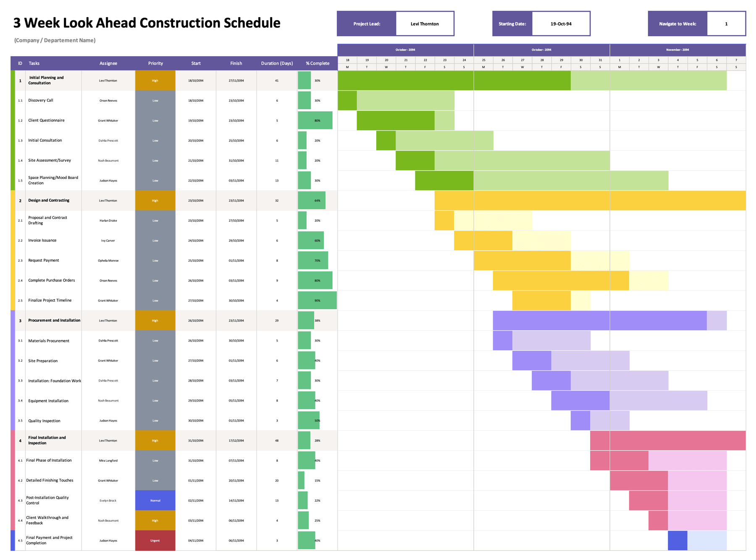Select the Urgent priority cell
Image resolution: width=756 pixels, height=560 pixels.
point(155,541)
